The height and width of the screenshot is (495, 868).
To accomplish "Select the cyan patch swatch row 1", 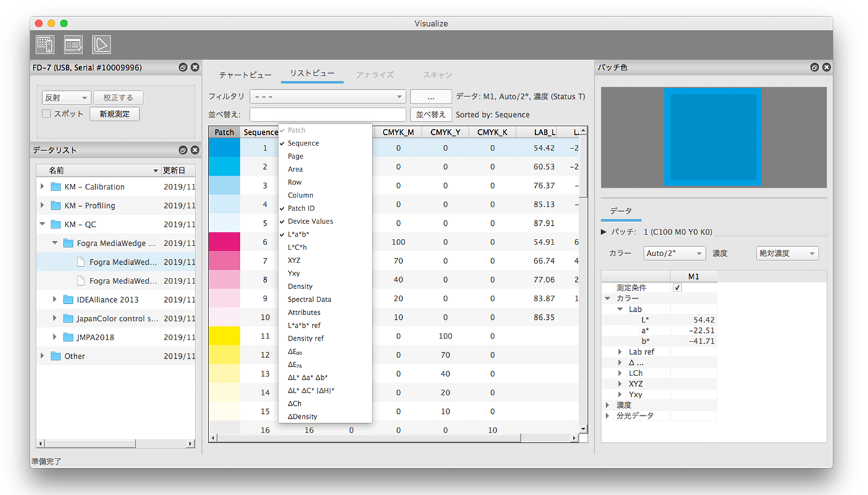I will (x=225, y=148).
